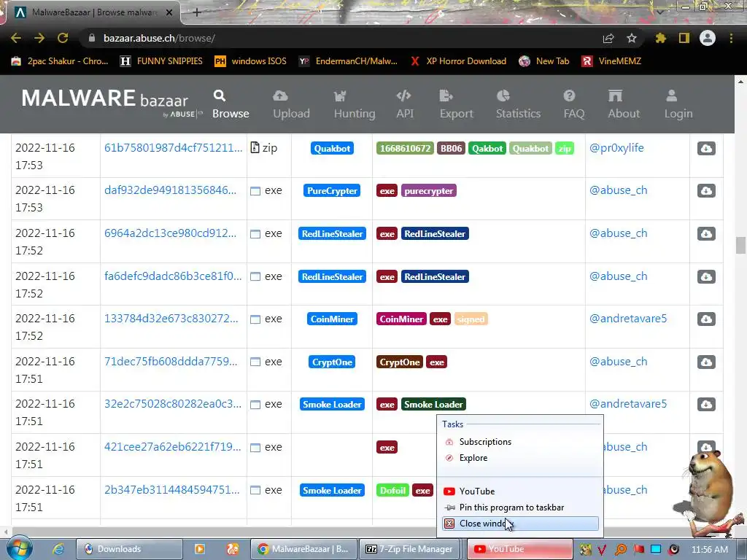Open hash daf932de949181356846 link
The height and width of the screenshot is (560, 747).
(x=170, y=190)
